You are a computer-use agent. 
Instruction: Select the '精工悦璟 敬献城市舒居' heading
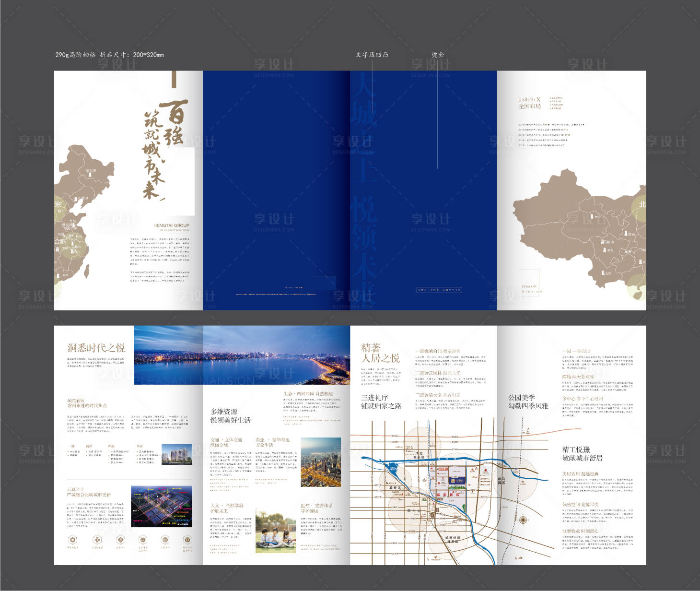[x=583, y=454]
